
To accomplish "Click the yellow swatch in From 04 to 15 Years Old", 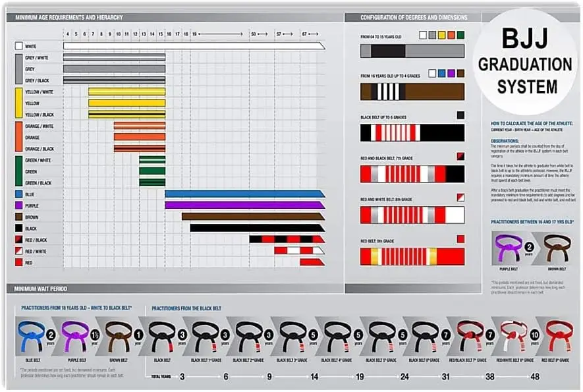I will (x=441, y=35).
